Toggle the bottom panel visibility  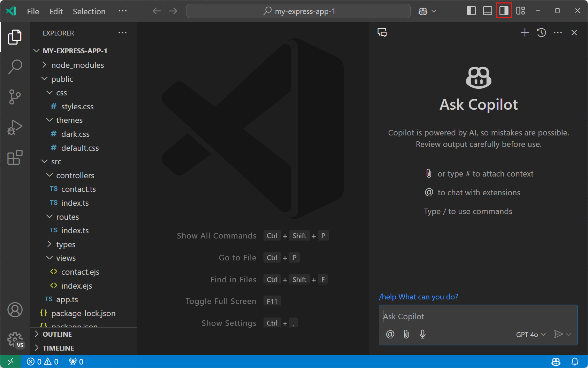[x=488, y=11]
